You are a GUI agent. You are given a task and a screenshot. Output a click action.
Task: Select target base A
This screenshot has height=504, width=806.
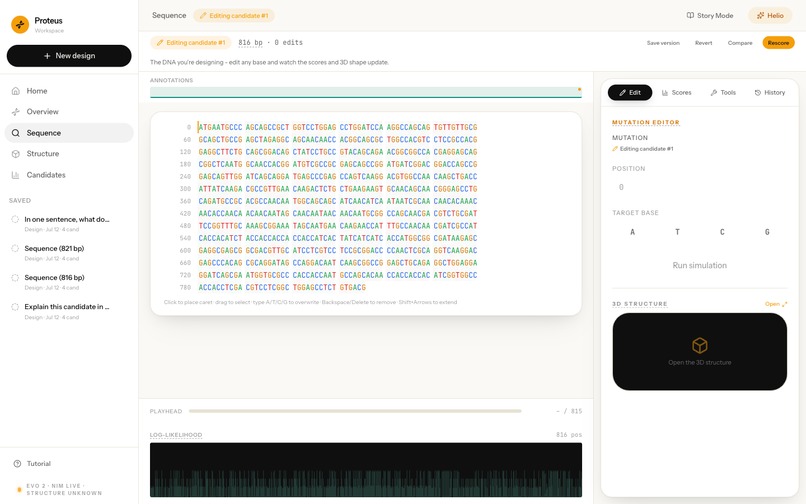click(632, 232)
